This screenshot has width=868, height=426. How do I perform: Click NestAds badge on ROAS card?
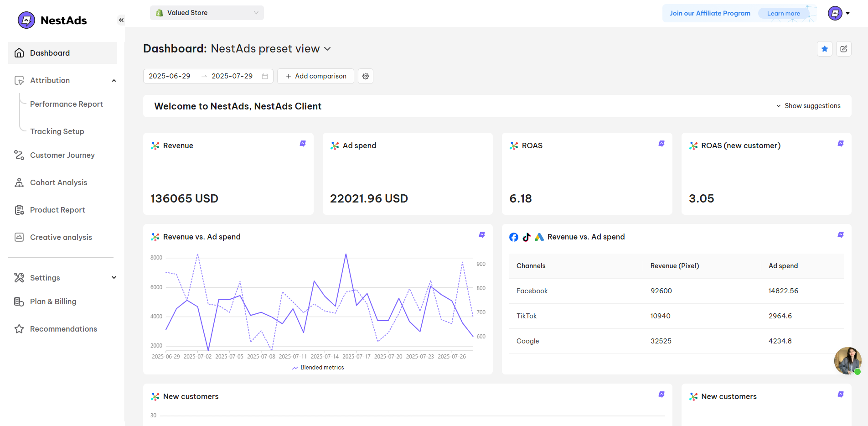(661, 144)
